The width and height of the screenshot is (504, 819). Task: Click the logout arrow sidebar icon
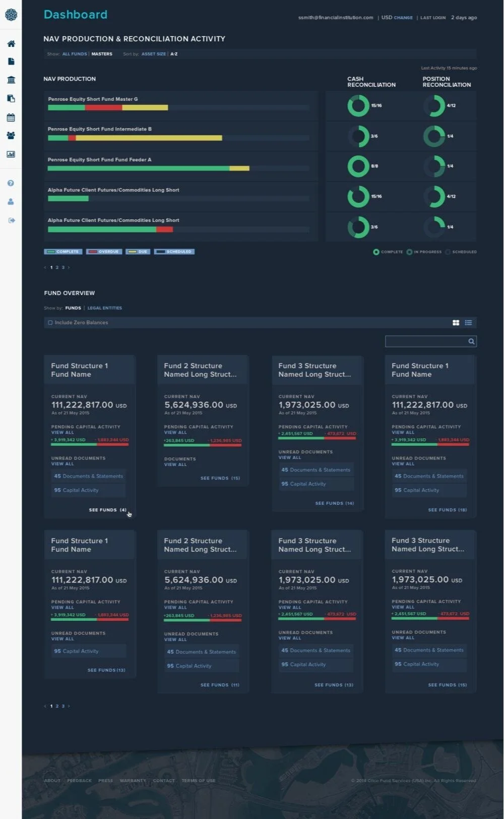tap(11, 220)
